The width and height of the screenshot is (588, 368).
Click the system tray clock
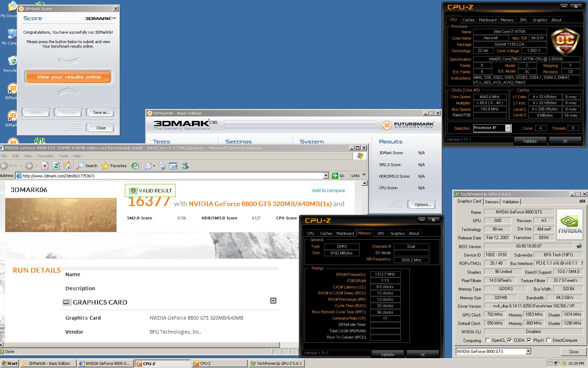point(576,363)
